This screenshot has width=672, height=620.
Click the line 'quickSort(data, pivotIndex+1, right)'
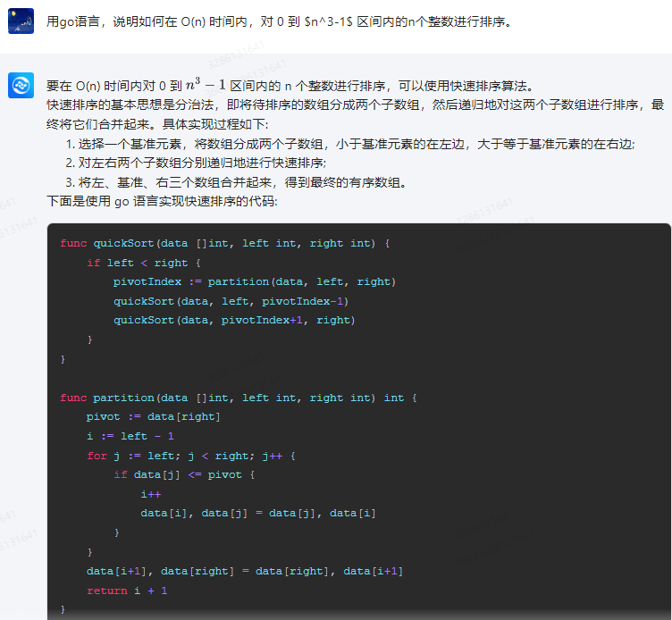point(234,320)
